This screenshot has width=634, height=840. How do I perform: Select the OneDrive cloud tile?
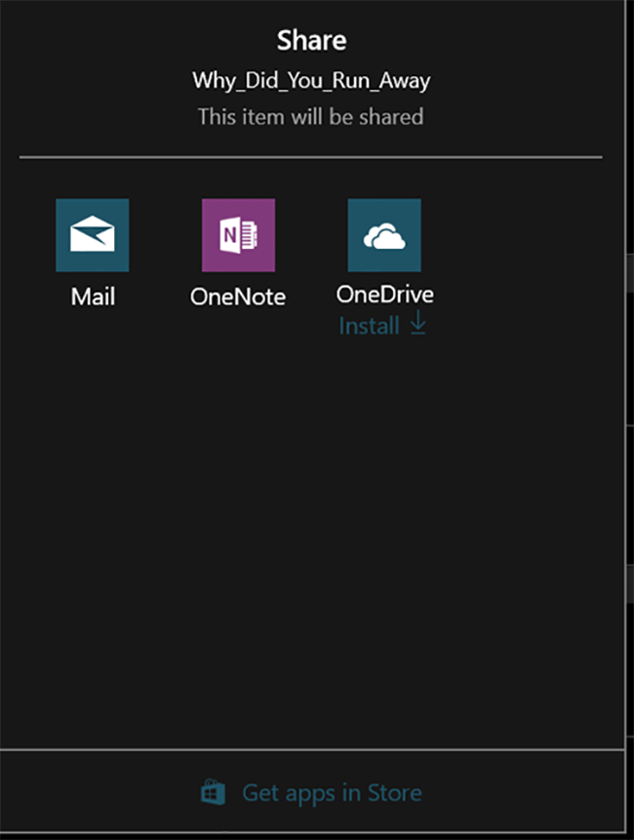[x=384, y=235]
